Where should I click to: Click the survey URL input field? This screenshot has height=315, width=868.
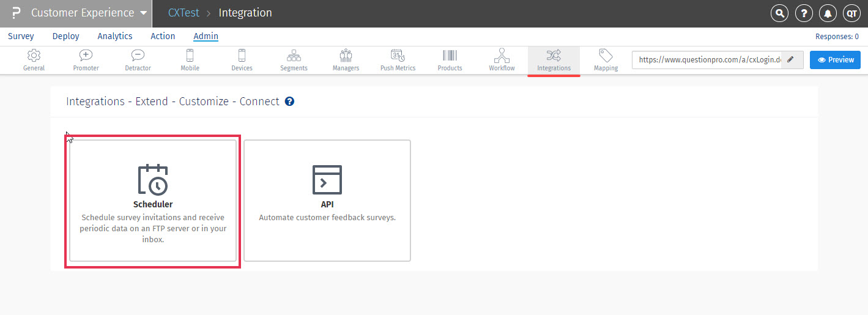coord(707,60)
